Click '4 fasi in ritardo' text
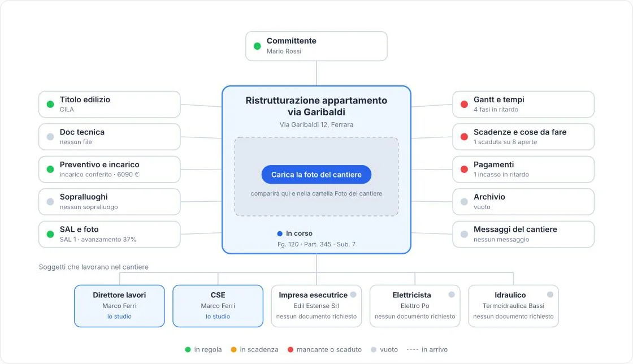The image size is (633, 364). pyautogui.click(x=496, y=109)
